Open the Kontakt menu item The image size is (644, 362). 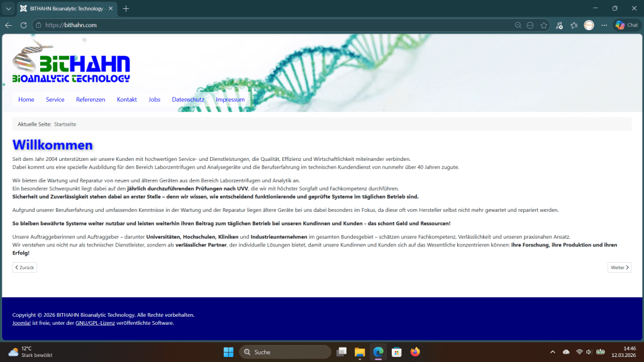pos(126,99)
